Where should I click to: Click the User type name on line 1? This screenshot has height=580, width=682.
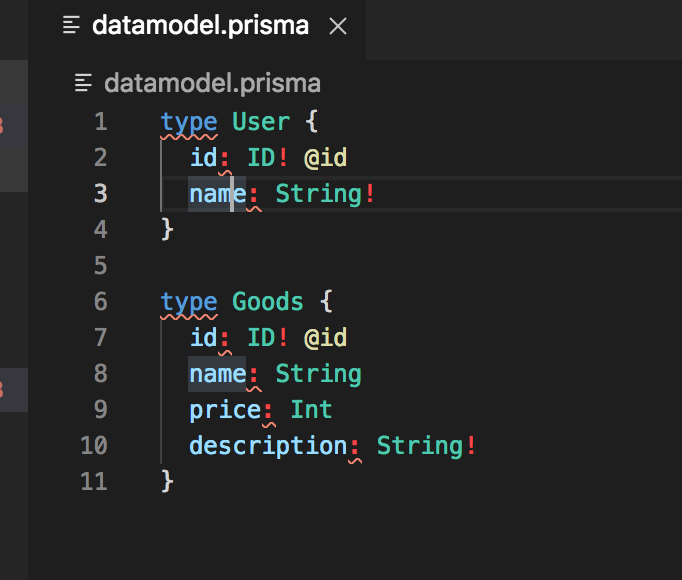[261, 122]
